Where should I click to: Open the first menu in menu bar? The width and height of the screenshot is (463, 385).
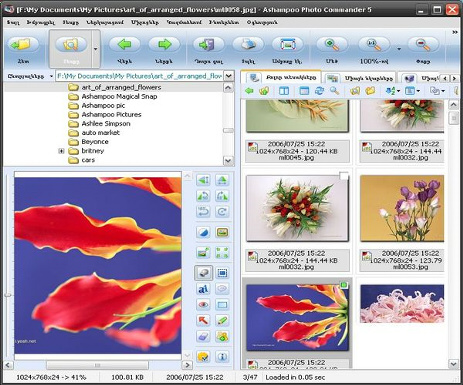tap(13, 22)
